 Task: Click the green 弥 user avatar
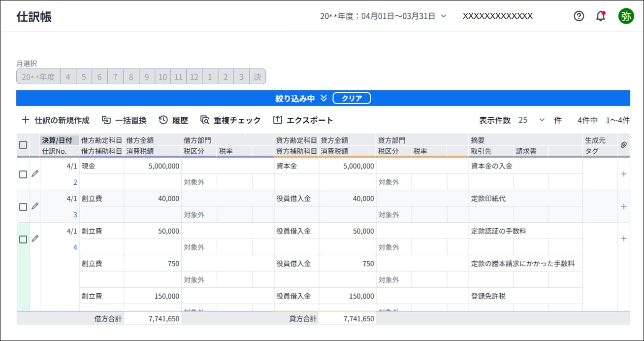click(626, 16)
